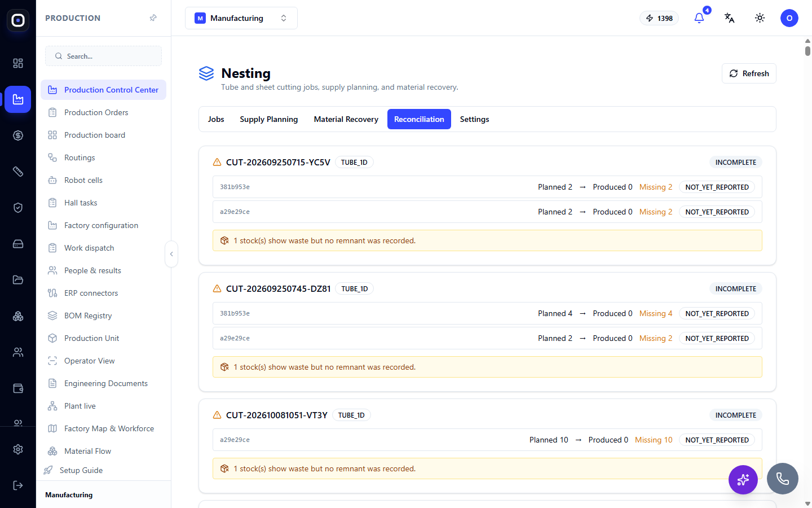Viewport: 812px width, 508px height.
Task: Open Production Orders in the sidebar
Action: click(x=103, y=112)
